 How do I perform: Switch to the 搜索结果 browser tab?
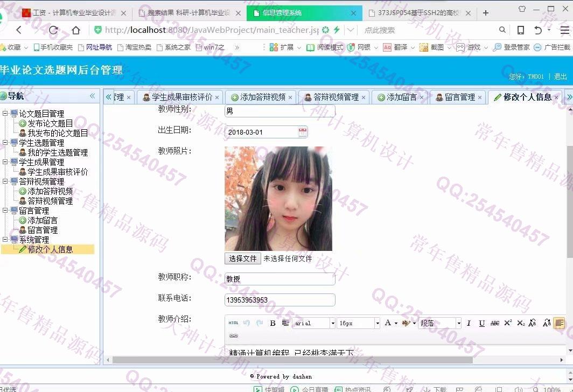click(188, 13)
